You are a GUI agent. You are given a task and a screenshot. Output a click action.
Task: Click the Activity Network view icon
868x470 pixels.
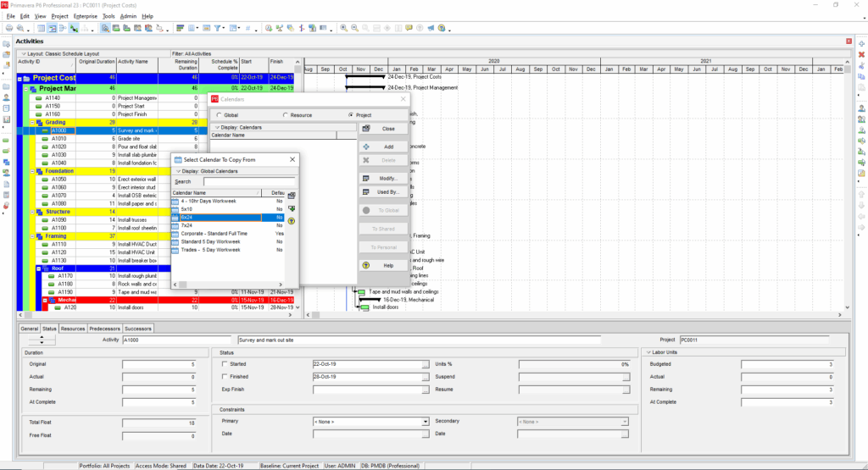tap(63, 28)
